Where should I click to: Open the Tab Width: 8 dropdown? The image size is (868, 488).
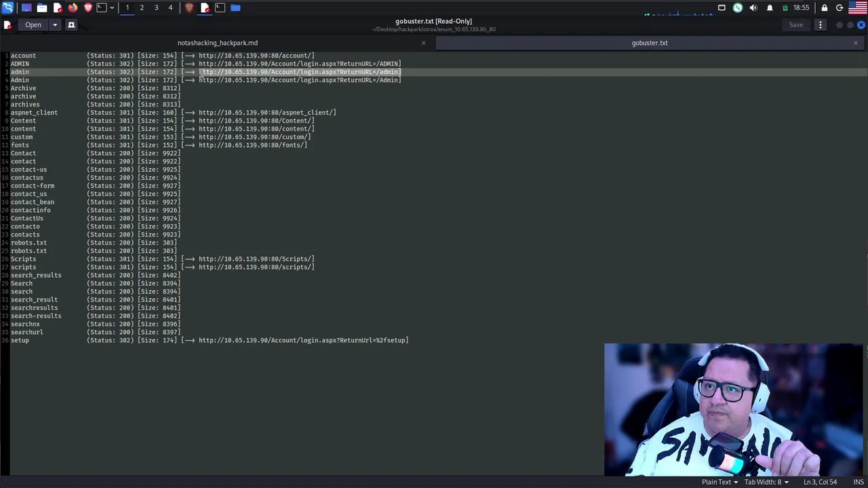click(x=766, y=482)
